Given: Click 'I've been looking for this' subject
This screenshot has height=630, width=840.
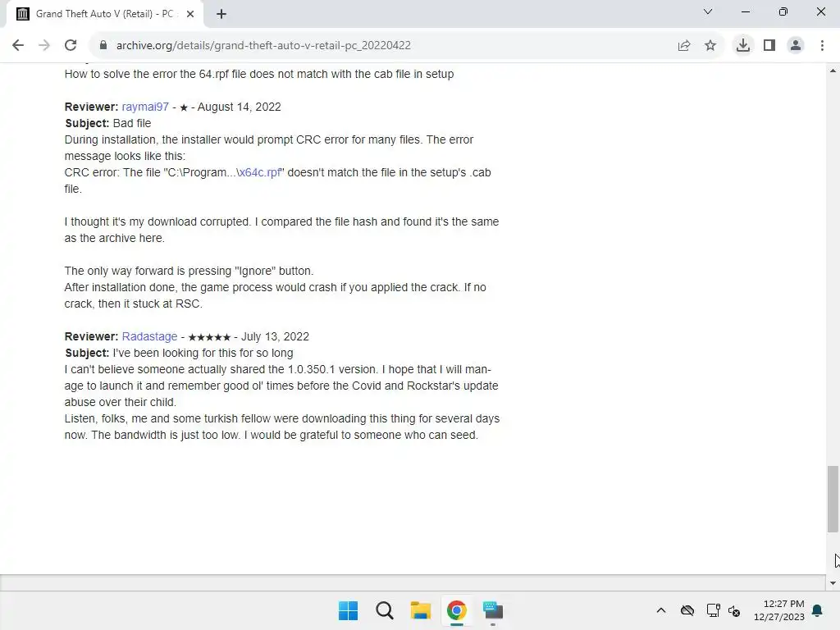Looking at the screenshot, I should pyautogui.click(x=203, y=353).
